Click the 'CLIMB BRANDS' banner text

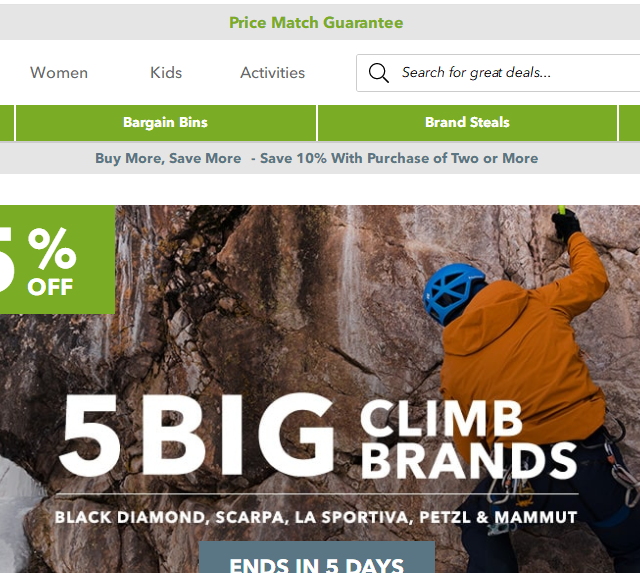(468, 439)
